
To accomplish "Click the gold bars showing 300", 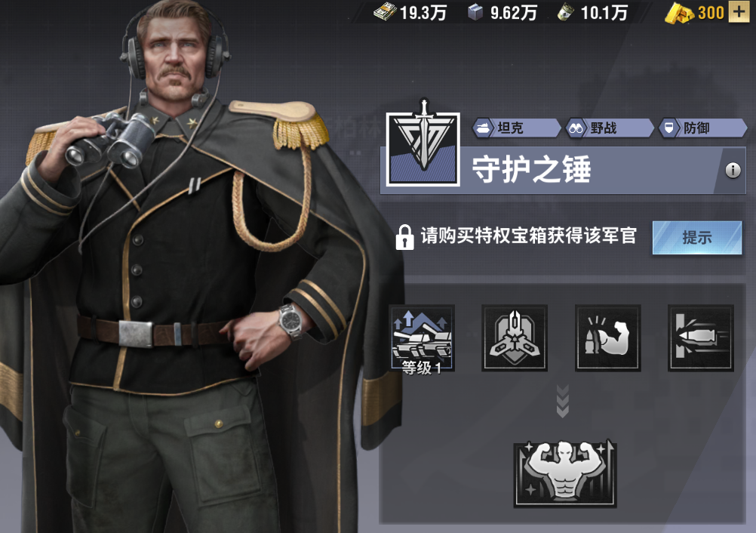I will (694, 13).
